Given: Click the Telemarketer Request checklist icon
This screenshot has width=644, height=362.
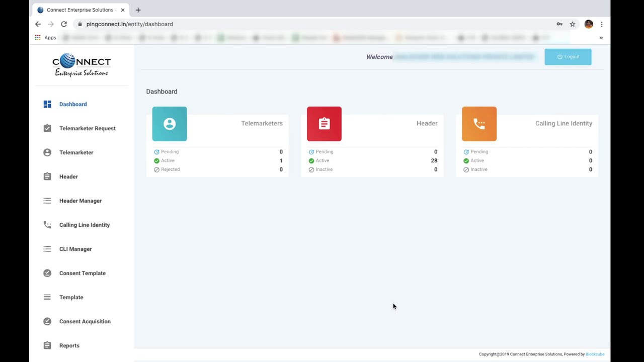Looking at the screenshot, I should point(47,128).
